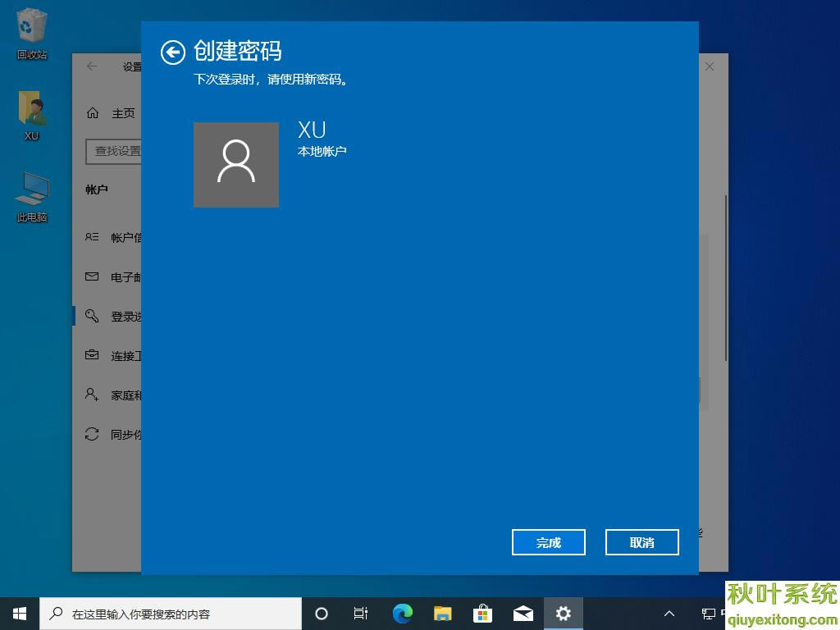Go back using the circled arrow in the Create Password dialog
The width and height of the screenshot is (840, 630).
pyautogui.click(x=172, y=52)
